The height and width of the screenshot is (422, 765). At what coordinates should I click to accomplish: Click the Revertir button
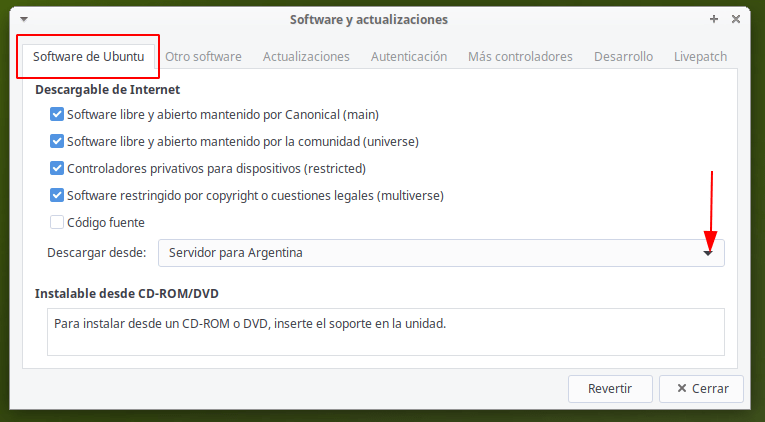coord(610,389)
